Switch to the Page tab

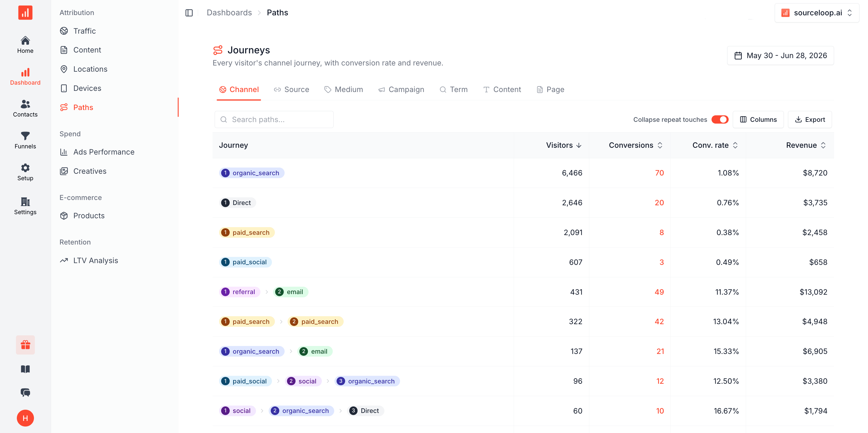[550, 90]
